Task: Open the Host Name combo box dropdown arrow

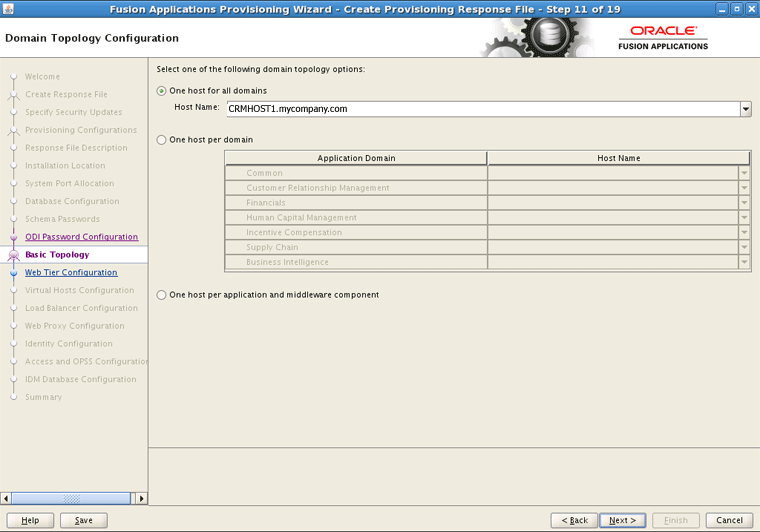Action: 745,109
